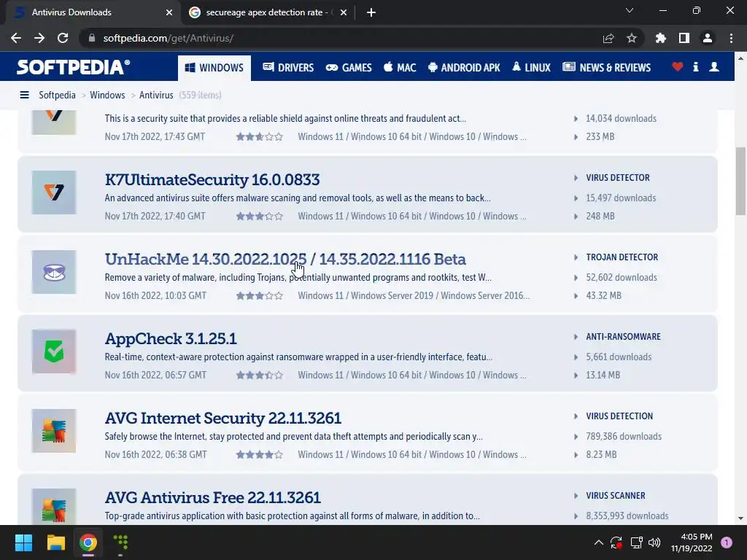Open the clock and date in the taskbar
The height and width of the screenshot is (560, 747).
click(692, 542)
